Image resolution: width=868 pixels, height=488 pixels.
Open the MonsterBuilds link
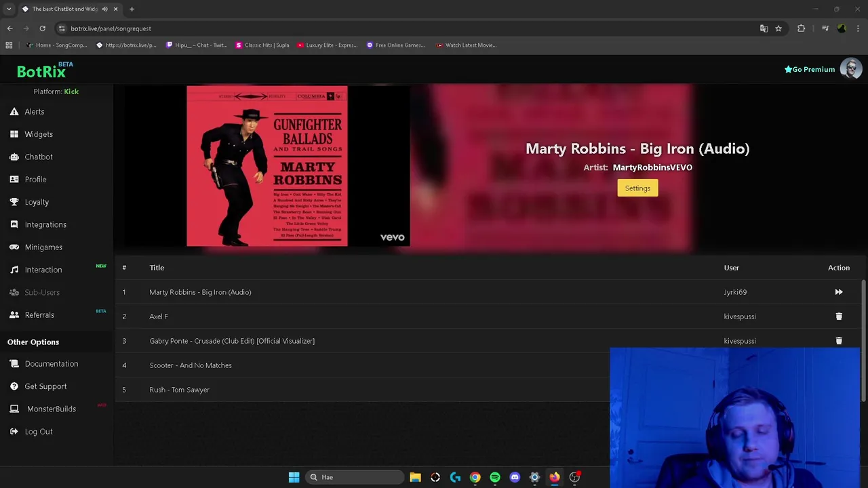[x=52, y=409]
